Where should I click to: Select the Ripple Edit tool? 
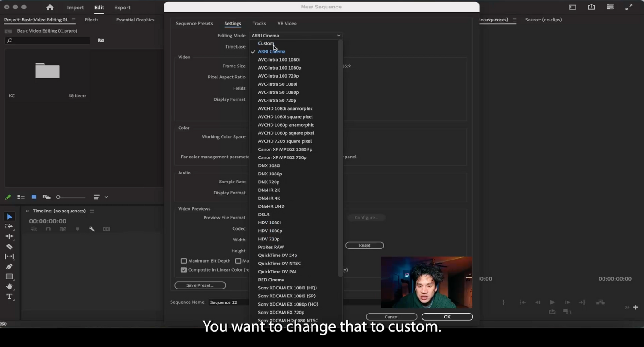(9, 236)
